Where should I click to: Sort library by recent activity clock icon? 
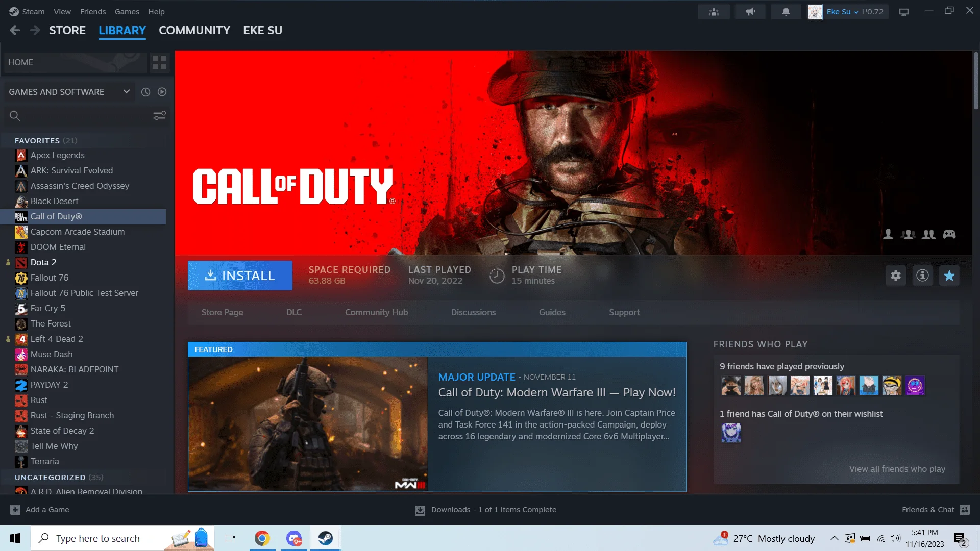(145, 92)
